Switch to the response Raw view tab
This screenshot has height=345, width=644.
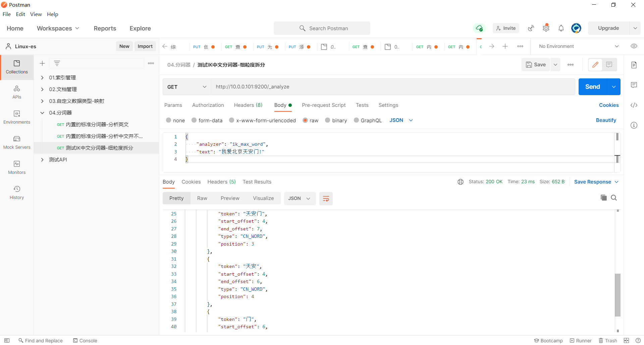point(202,198)
